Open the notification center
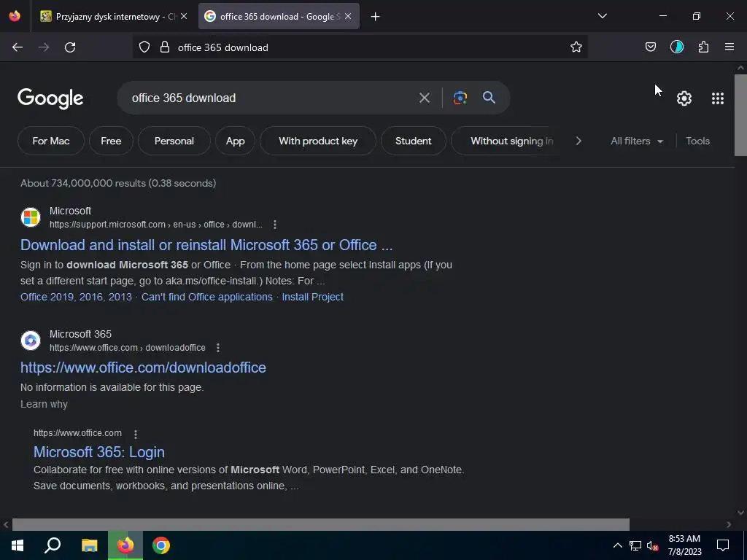747x560 pixels. point(723,545)
